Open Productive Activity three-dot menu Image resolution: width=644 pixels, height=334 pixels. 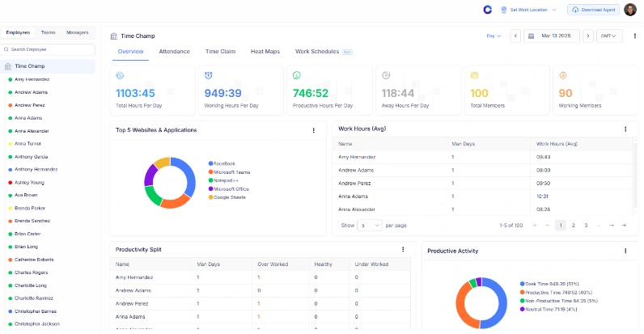[625, 251]
